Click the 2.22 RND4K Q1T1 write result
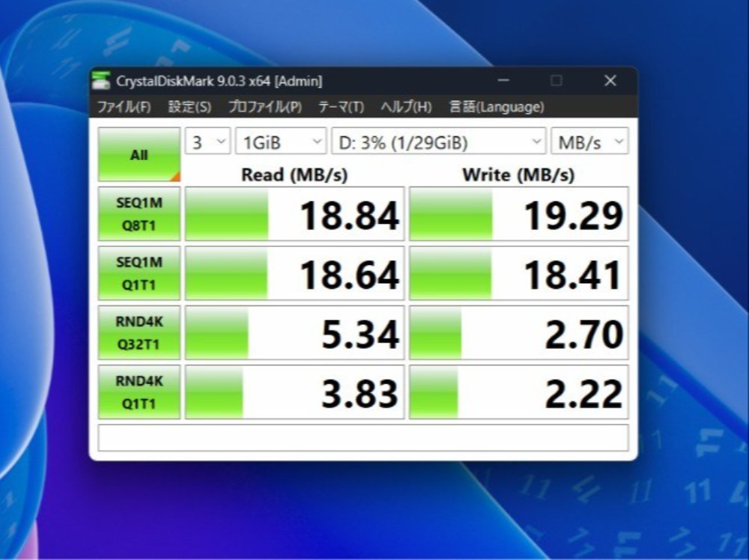Image resolution: width=749 pixels, height=560 pixels. point(519,392)
